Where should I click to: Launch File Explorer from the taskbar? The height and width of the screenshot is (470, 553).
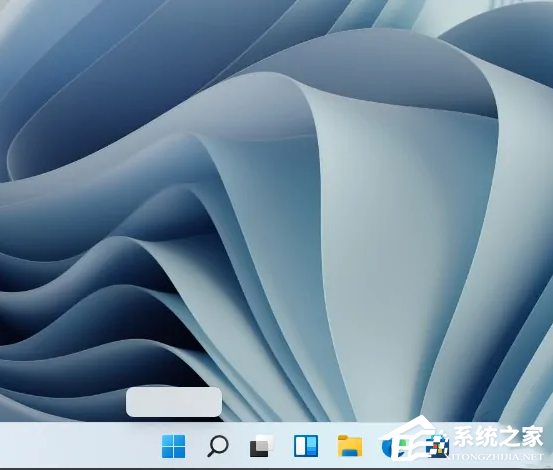pos(350,446)
